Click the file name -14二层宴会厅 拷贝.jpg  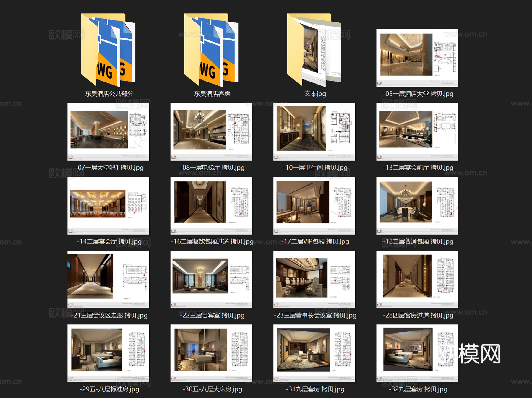coord(109,241)
